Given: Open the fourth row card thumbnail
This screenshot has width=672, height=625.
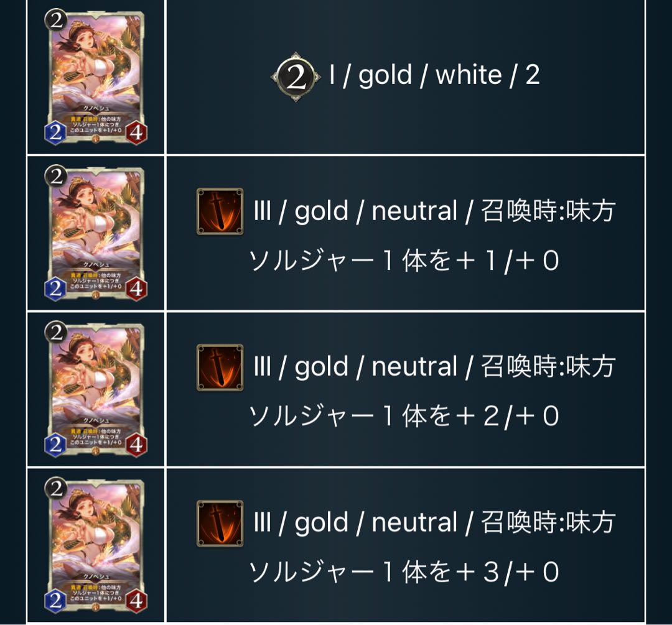Looking at the screenshot, I should click(x=96, y=545).
